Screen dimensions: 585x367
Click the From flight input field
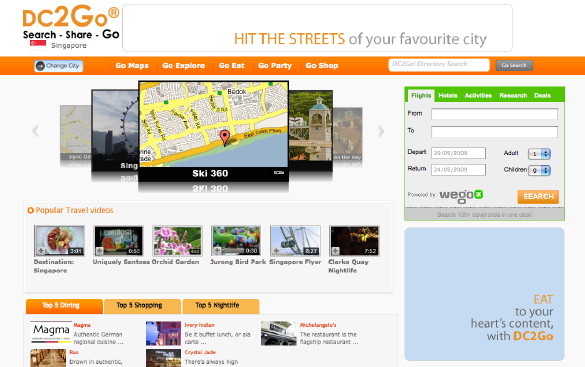point(494,114)
